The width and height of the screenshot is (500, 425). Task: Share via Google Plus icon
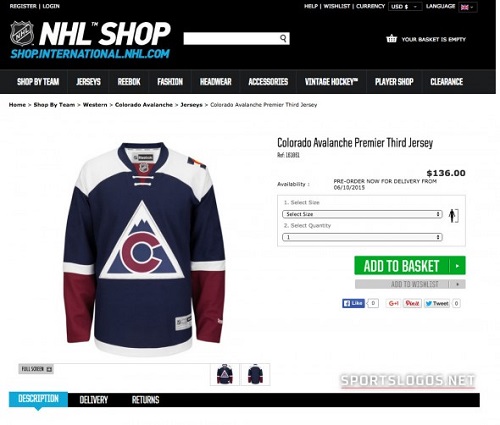(x=393, y=303)
